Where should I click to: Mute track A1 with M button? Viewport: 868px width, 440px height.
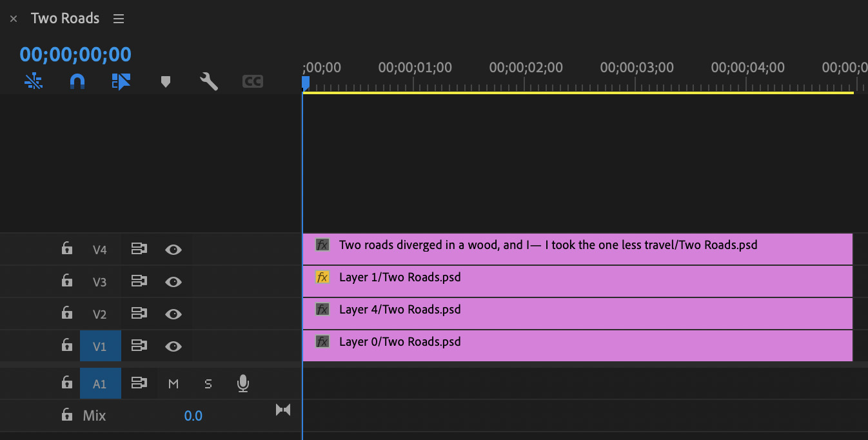click(173, 384)
